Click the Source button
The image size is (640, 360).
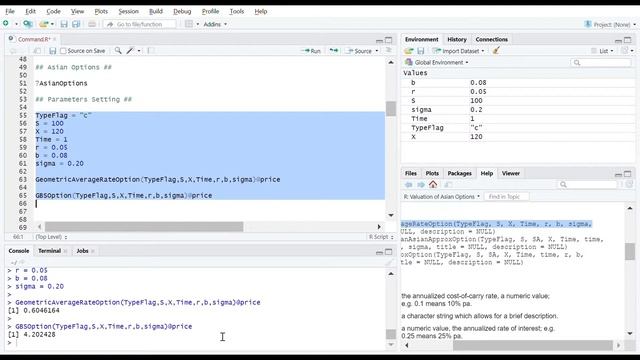tap(359, 51)
